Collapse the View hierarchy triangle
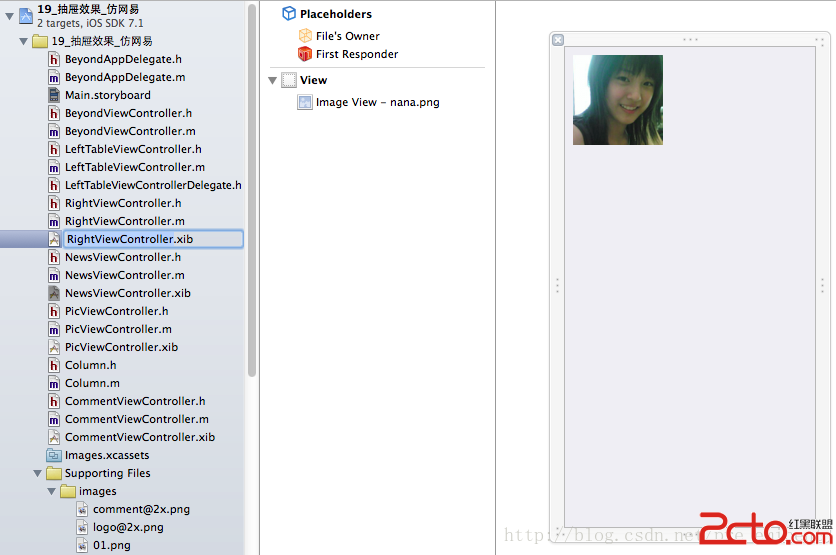 (x=273, y=80)
